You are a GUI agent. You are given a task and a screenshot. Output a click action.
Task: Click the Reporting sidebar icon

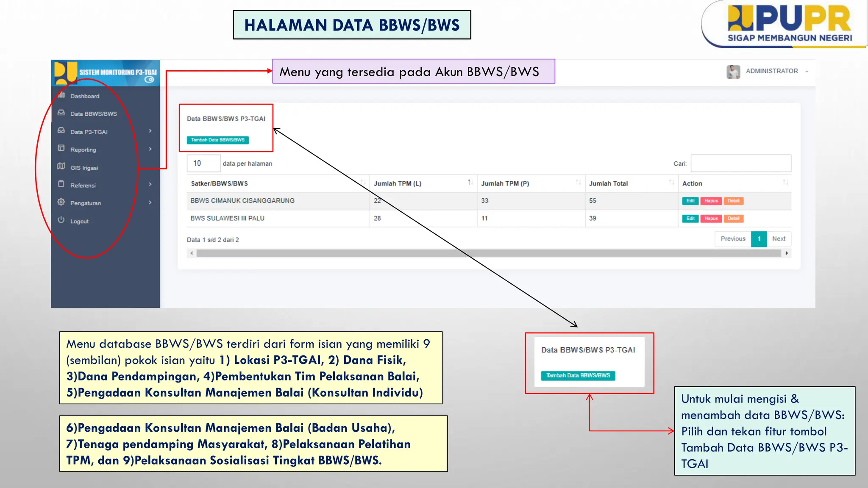[x=61, y=148]
